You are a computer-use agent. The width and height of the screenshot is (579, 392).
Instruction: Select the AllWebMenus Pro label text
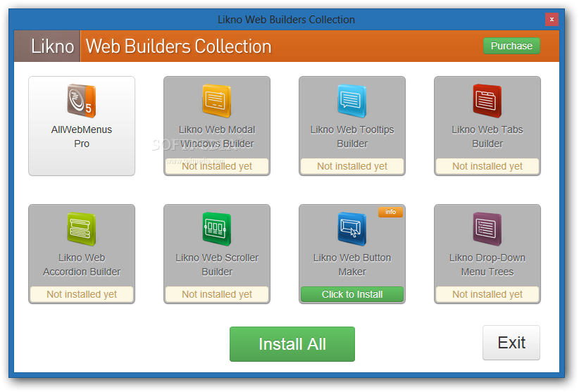pyautogui.click(x=82, y=137)
